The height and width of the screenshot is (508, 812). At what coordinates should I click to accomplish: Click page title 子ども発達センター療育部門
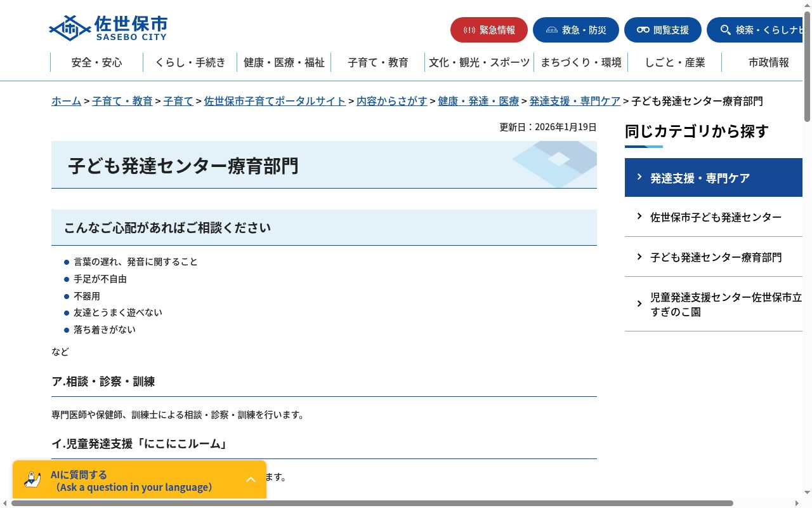click(183, 166)
